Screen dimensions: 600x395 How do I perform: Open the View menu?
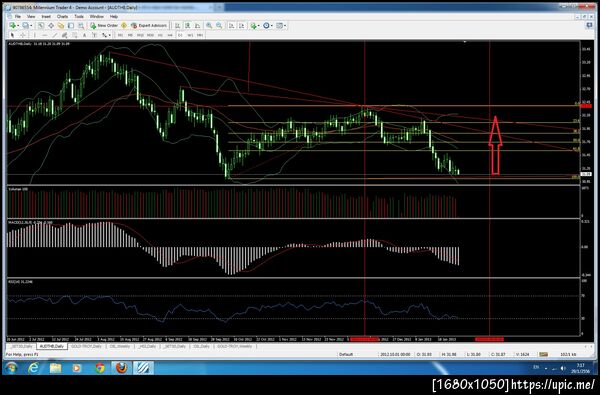[x=31, y=16]
